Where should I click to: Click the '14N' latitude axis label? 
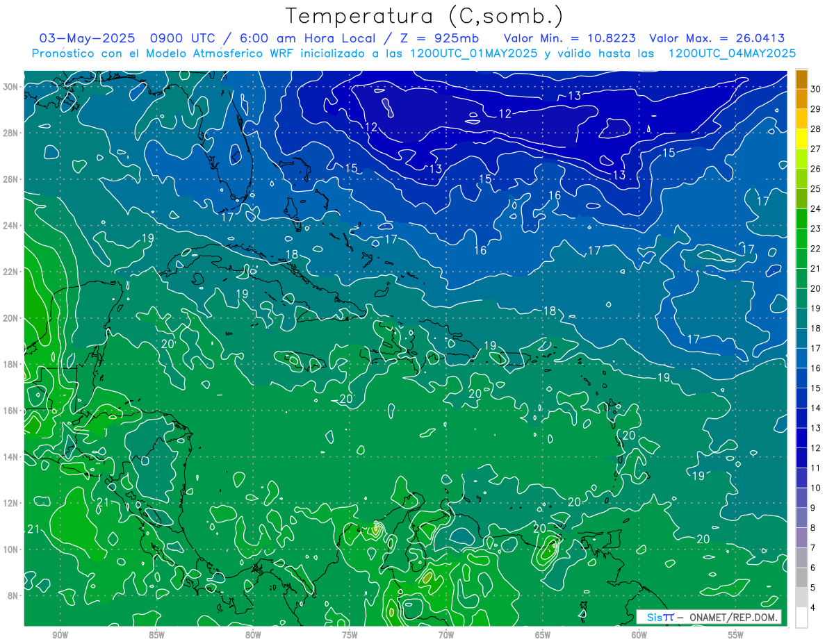[x=10, y=457]
